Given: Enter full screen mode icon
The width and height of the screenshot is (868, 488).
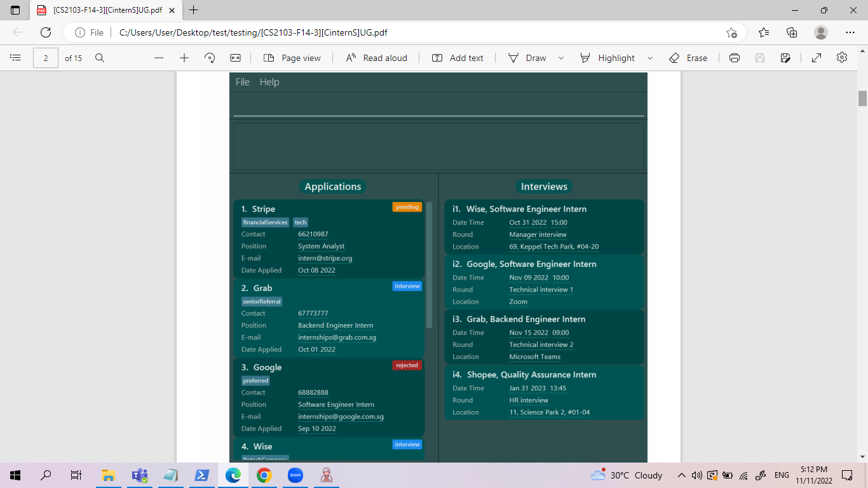Looking at the screenshot, I should click(x=817, y=58).
